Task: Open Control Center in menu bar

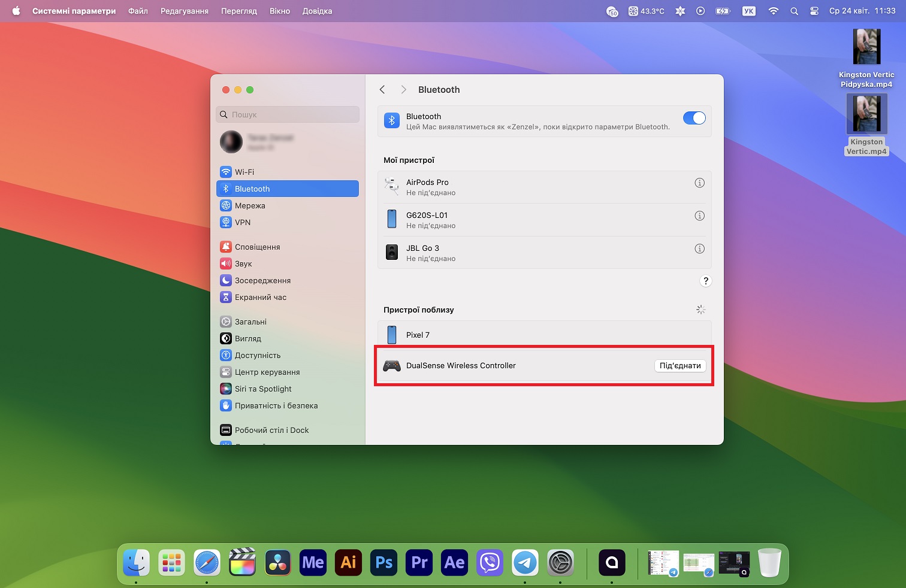Action: (x=814, y=11)
